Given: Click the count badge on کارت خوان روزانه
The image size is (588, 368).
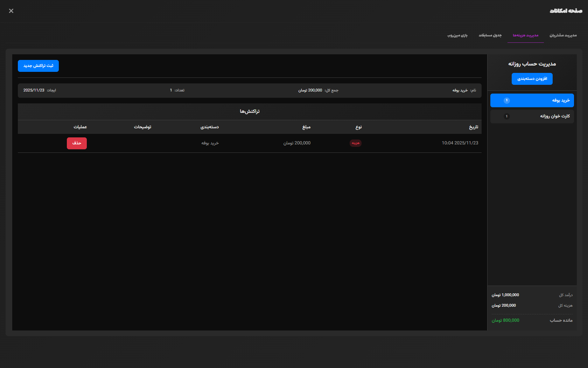Looking at the screenshot, I should (x=506, y=116).
